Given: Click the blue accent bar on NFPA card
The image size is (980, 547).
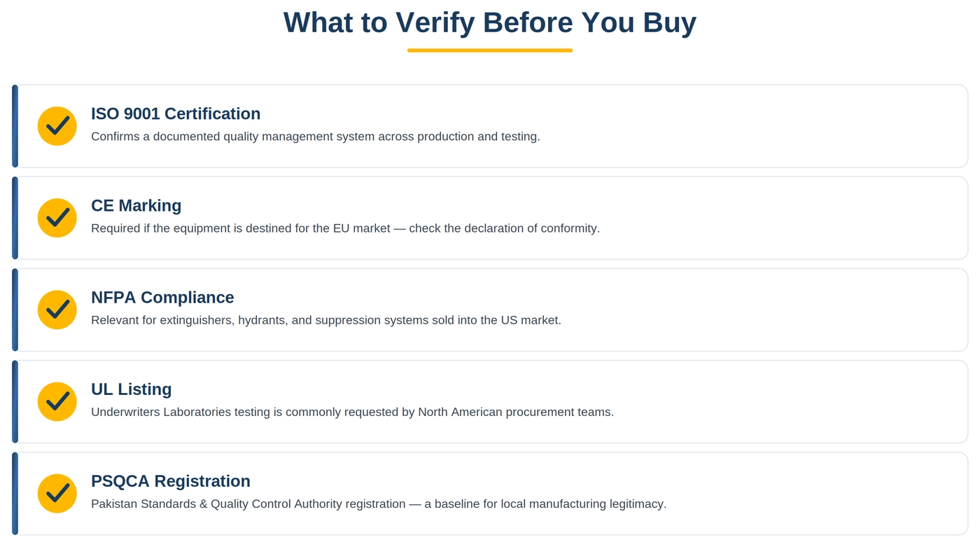Looking at the screenshot, I should 15,310.
